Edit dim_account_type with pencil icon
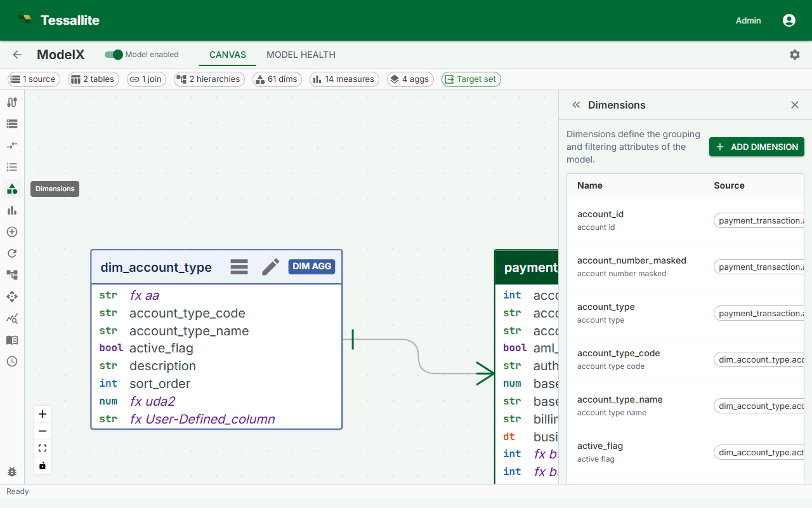Screen dimensions: 812x508 click(271, 267)
